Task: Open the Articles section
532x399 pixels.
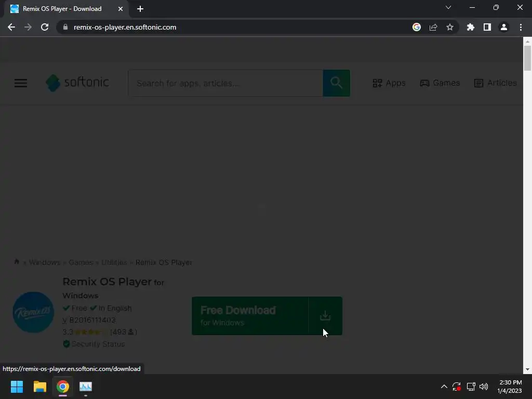Action: [x=495, y=83]
